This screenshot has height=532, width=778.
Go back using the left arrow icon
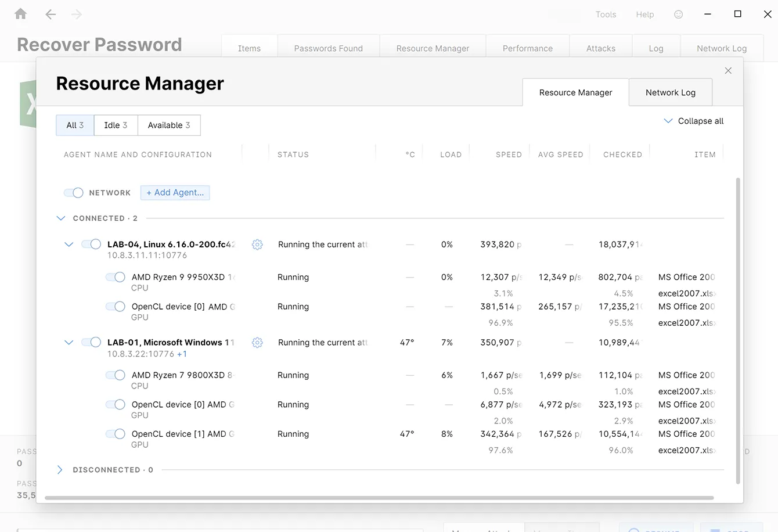click(51, 15)
